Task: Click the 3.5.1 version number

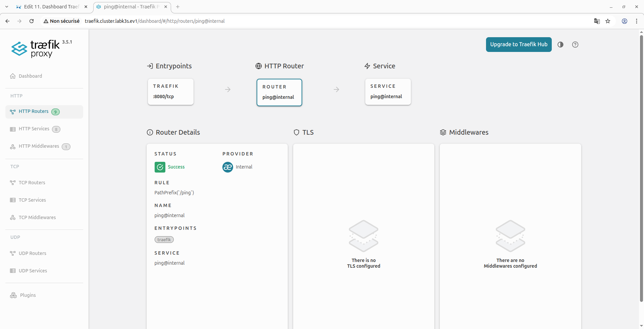Action: click(x=67, y=42)
